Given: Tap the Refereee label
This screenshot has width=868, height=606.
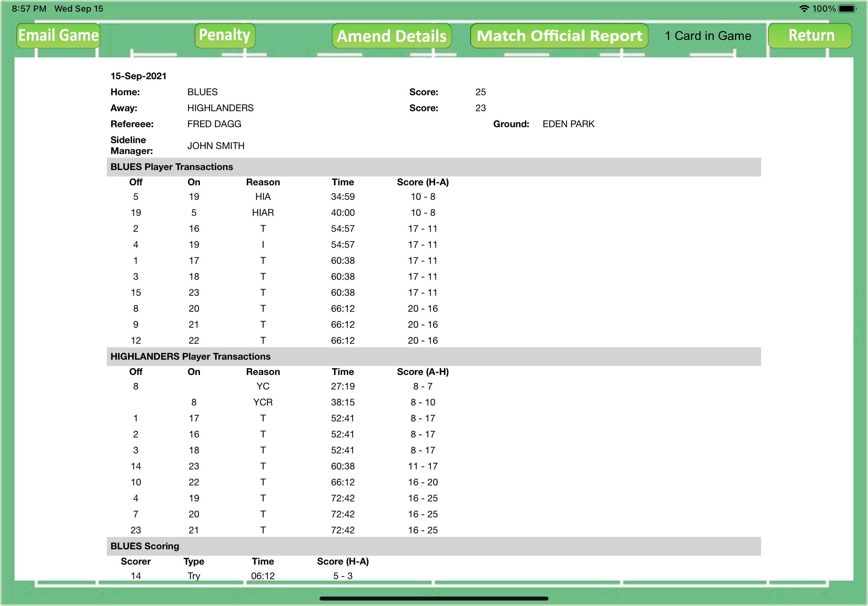Looking at the screenshot, I should pyautogui.click(x=132, y=124).
